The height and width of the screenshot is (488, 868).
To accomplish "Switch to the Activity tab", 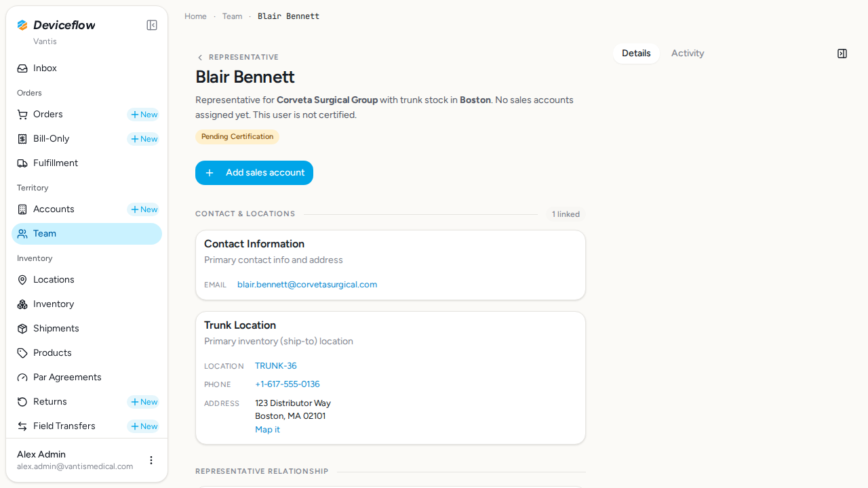I will coord(688,54).
